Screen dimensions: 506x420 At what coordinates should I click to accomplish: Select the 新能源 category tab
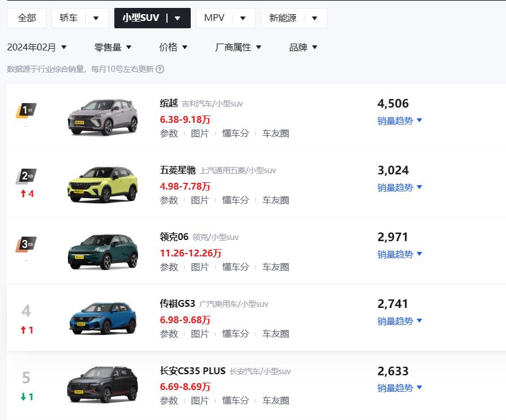282,18
